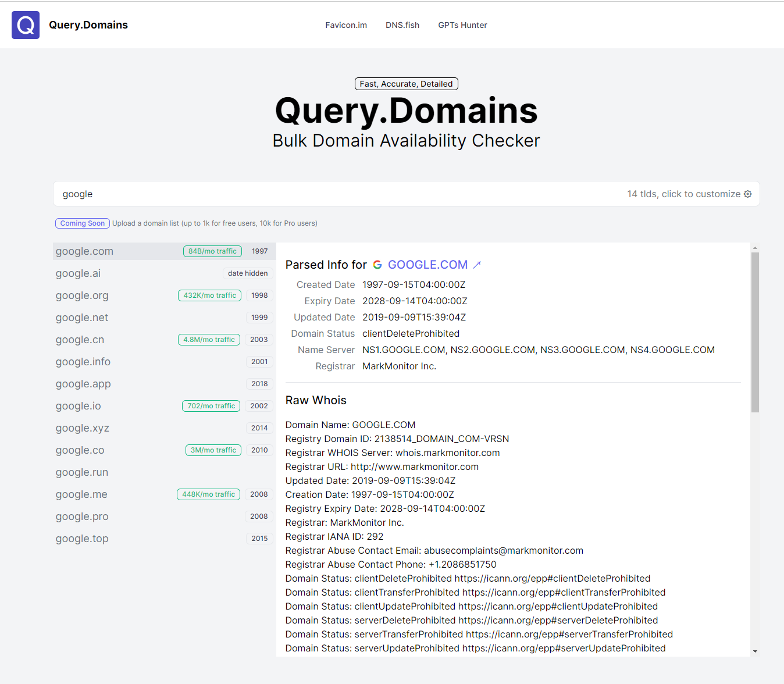This screenshot has height=684, width=784.
Task: Click the 3M/mo traffic badge
Action: (213, 450)
